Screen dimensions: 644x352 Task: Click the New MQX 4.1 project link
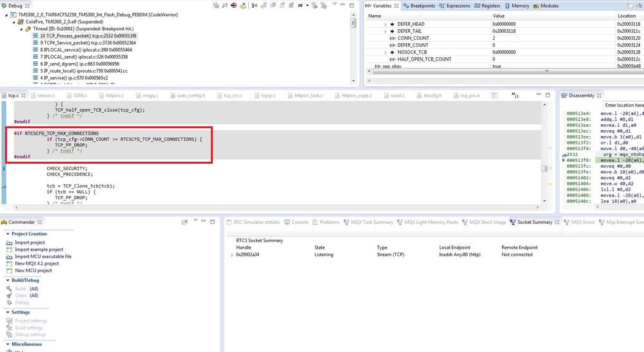(37, 263)
